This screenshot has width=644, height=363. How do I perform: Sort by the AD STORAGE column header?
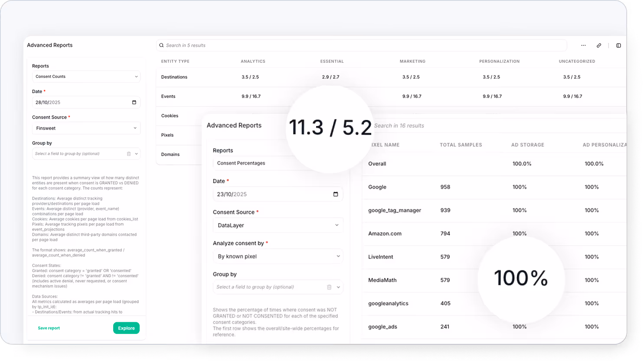[527, 145]
